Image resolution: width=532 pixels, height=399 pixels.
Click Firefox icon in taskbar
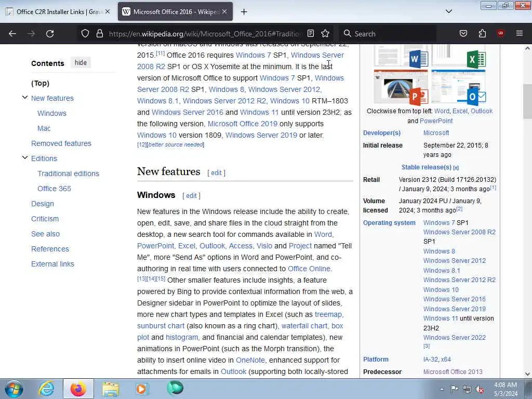click(78, 389)
